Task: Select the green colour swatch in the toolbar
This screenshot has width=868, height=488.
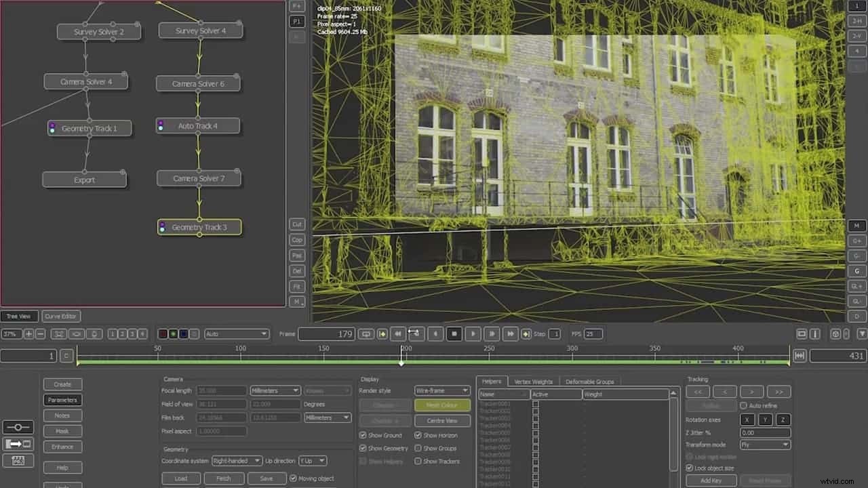Action: click(172, 333)
